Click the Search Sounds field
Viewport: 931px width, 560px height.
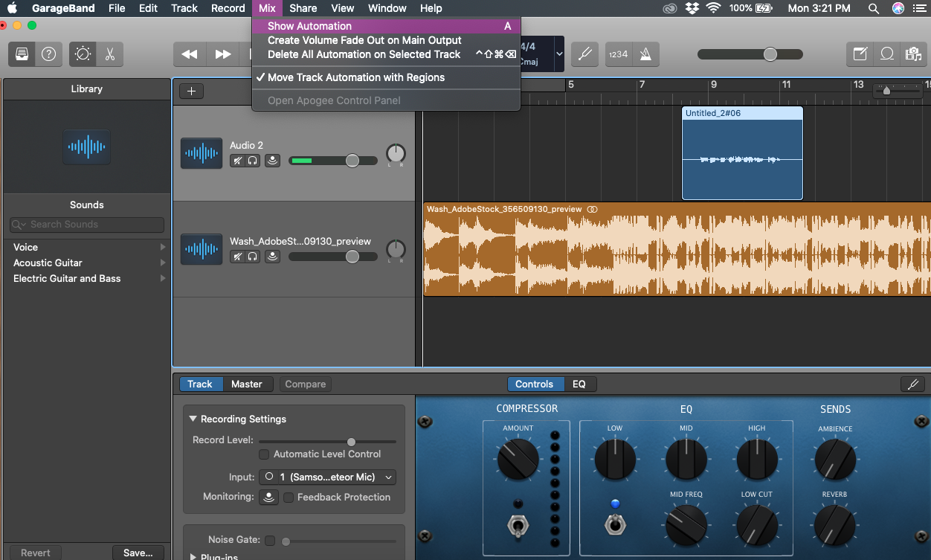[87, 225]
